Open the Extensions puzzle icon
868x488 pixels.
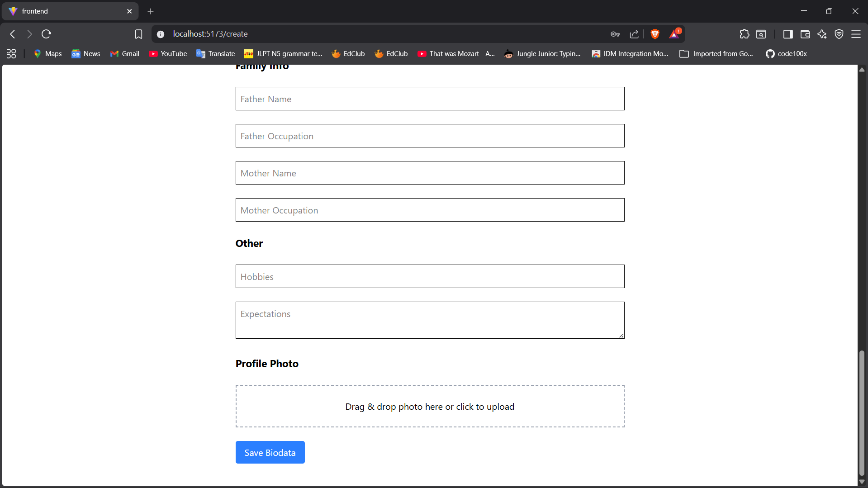(745, 34)
